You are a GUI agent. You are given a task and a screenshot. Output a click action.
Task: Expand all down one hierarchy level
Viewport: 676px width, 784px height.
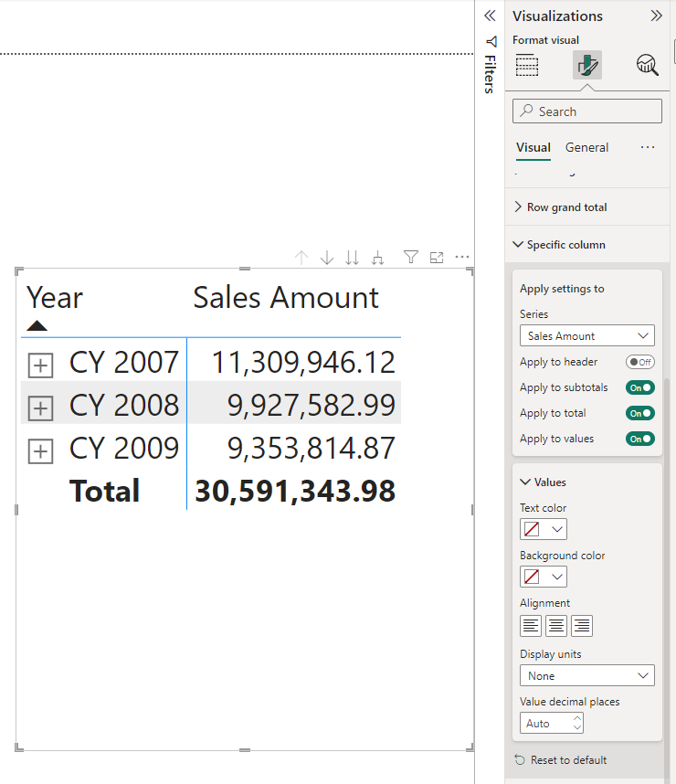[377, 258]
